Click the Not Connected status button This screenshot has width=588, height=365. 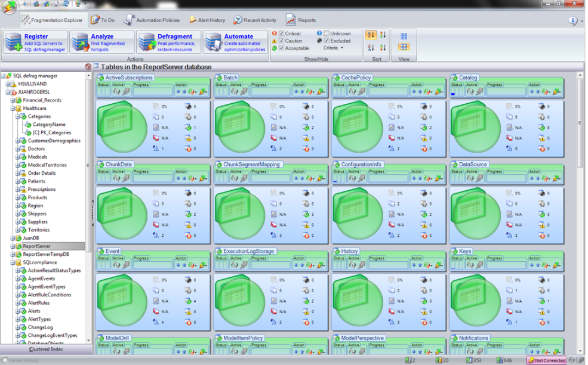click(546, 360)
